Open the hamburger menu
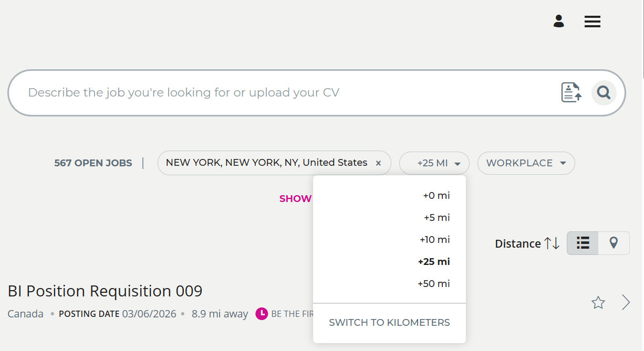This screenshot has height=351, width=644. (x=593, y=22)
